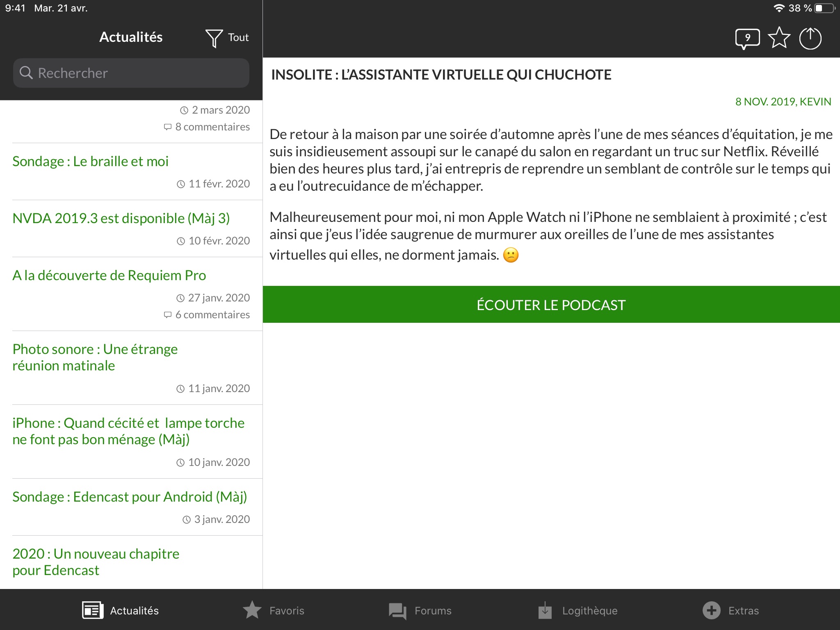The height and width of the screenshot is (630, 840).
Task: Tap the Écouter le podcast button
Action: [551, 304]
